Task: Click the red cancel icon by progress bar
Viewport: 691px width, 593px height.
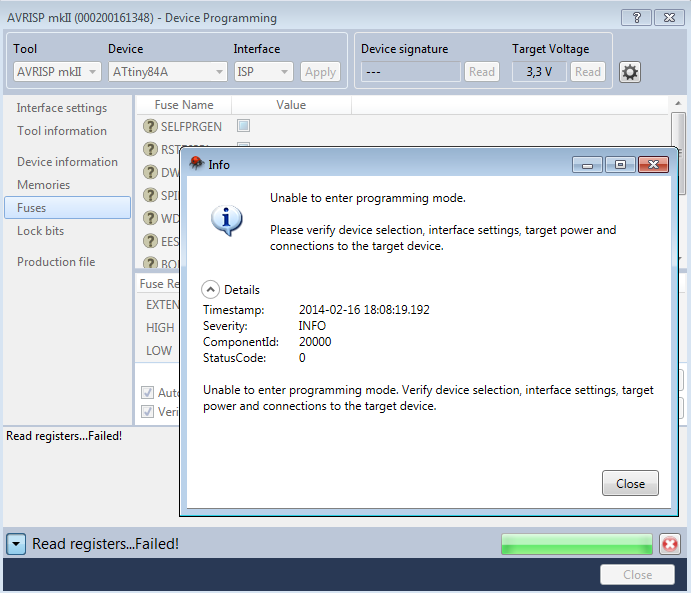Action: coord(670,544)
